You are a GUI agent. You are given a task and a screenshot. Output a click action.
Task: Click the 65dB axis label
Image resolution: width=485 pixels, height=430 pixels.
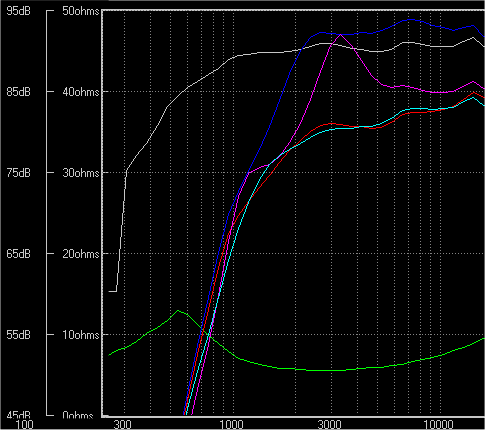[18, 254]
